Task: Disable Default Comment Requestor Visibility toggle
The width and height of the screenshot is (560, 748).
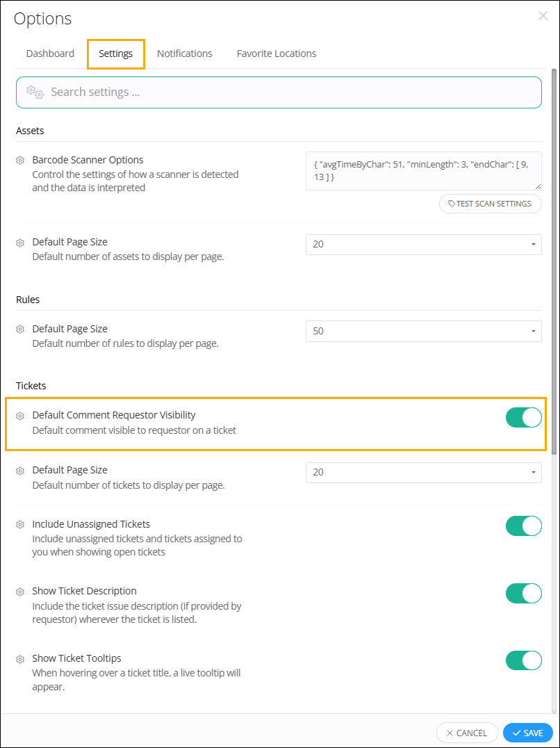Action: pos(524,417)
